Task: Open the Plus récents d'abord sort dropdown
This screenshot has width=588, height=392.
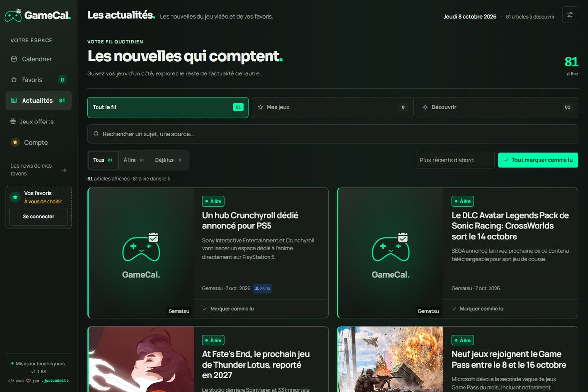Action: 455,160
